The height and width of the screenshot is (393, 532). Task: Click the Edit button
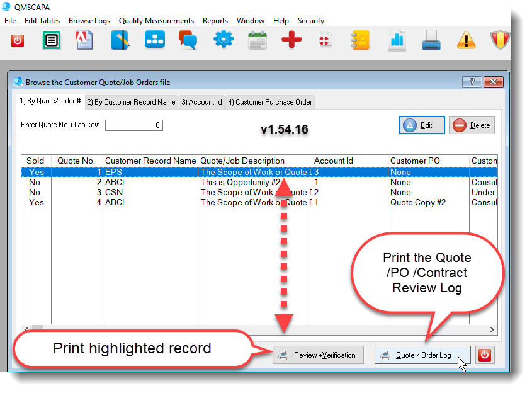(421, 125)
